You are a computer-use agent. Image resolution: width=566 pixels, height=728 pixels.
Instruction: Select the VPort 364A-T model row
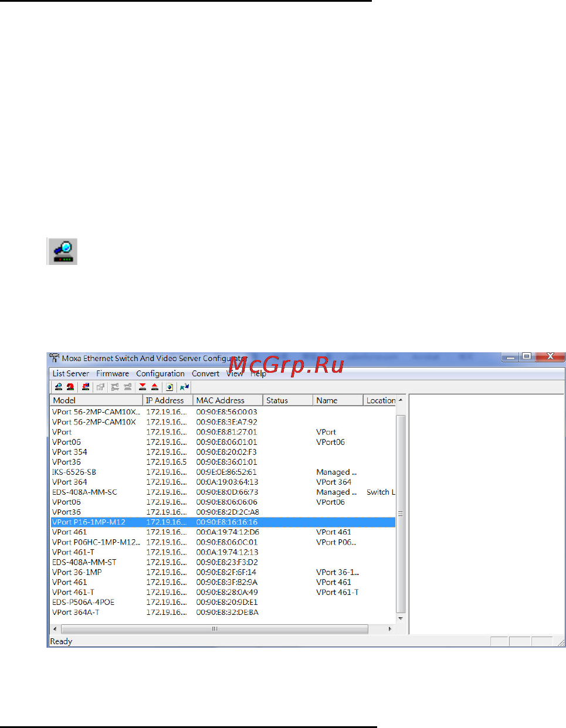(76, 612)
